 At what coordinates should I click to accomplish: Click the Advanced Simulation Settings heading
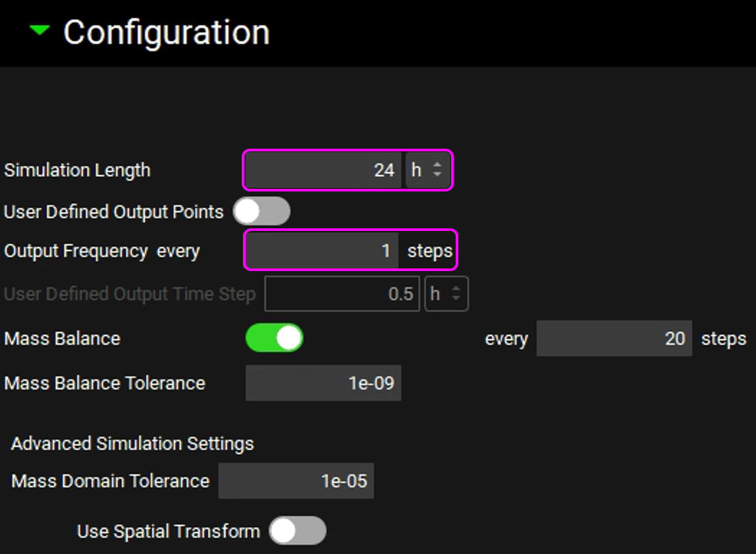pos(132,443)
